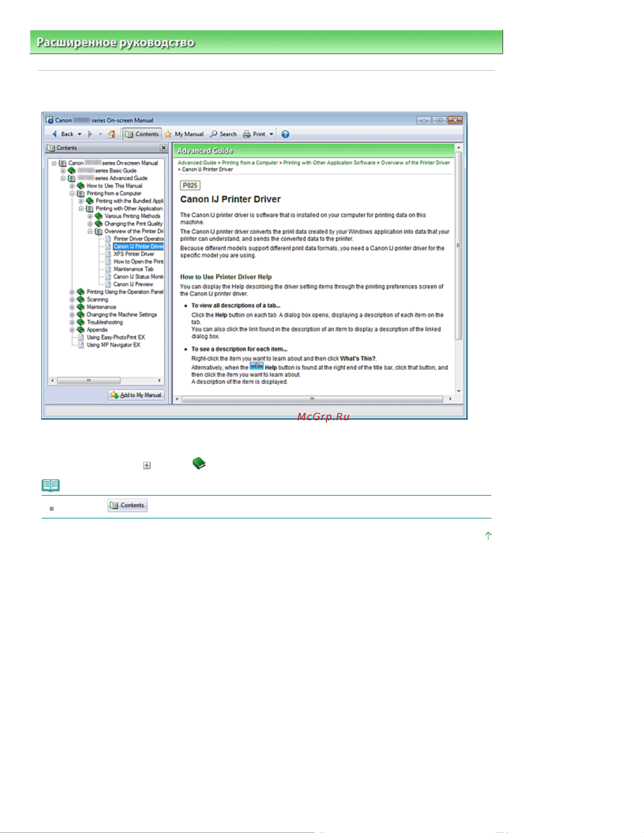This screenshot has width=644, height=833.
Task: Click Contents button image in the note
Action: click(x=128, y=505)
